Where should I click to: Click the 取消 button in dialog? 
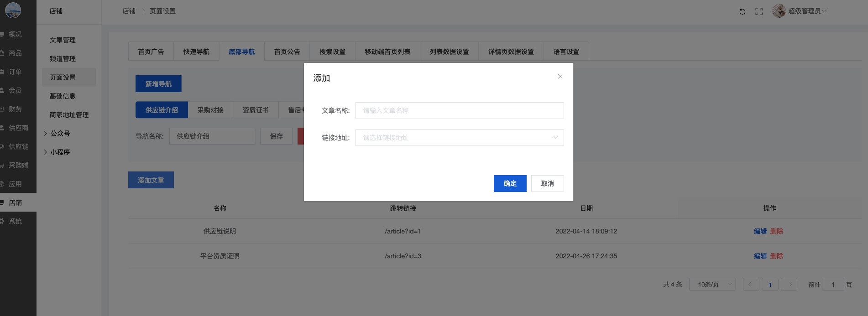click(547, 183)
